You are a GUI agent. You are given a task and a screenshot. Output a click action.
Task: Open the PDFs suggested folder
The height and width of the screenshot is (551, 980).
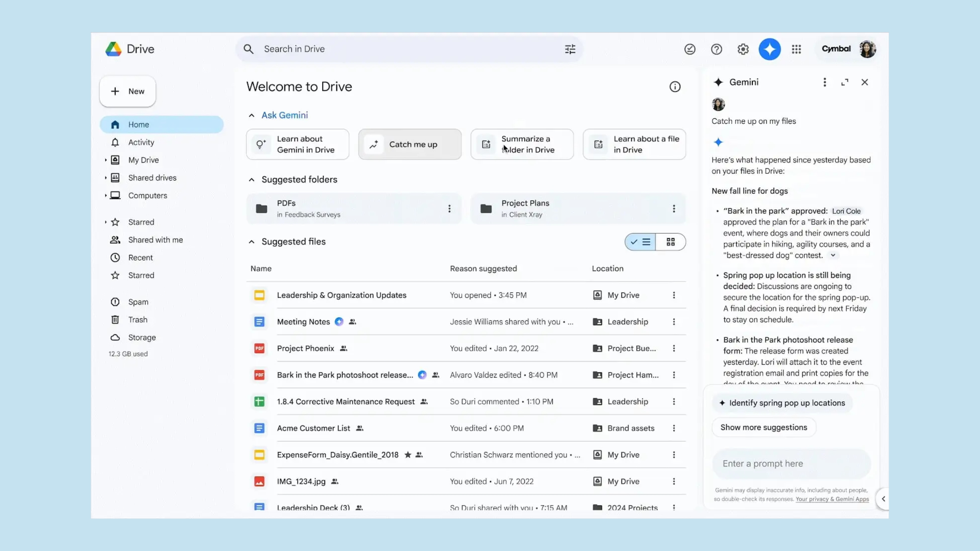click(354, 208)
